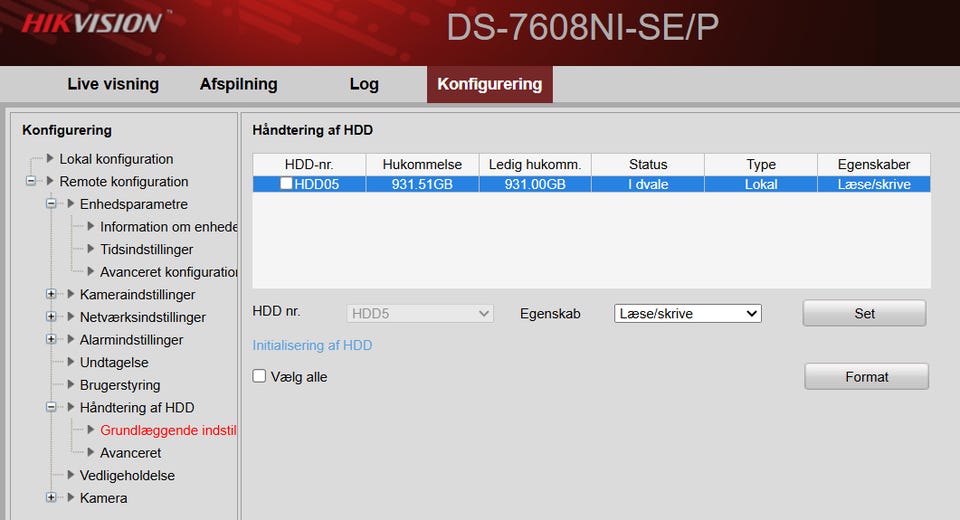Viewport: 960px width, 520px height.
Task: Open the Egenskab Læse/skrive dropdown
Action: [688, 314]
